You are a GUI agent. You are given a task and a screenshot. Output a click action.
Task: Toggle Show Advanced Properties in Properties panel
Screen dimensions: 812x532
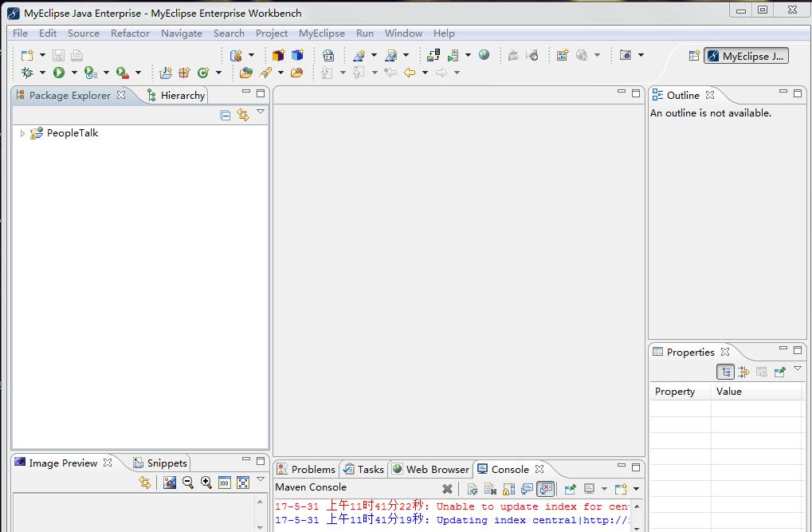click(x=743, y=372)
